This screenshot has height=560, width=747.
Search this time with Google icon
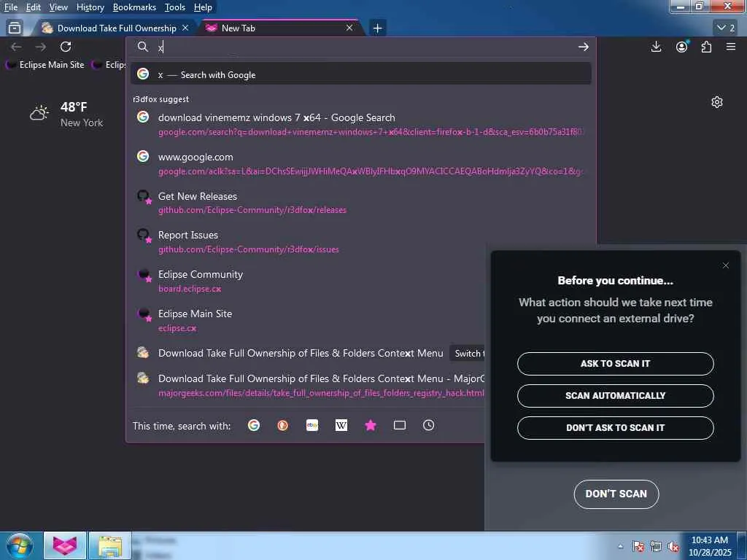coord(254,425)
